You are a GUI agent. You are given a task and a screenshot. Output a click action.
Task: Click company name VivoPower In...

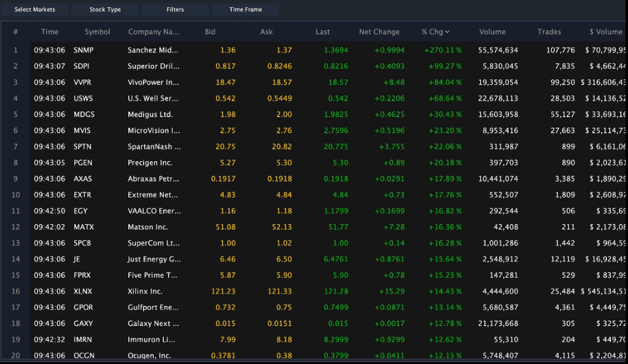[x=153, y=82]
